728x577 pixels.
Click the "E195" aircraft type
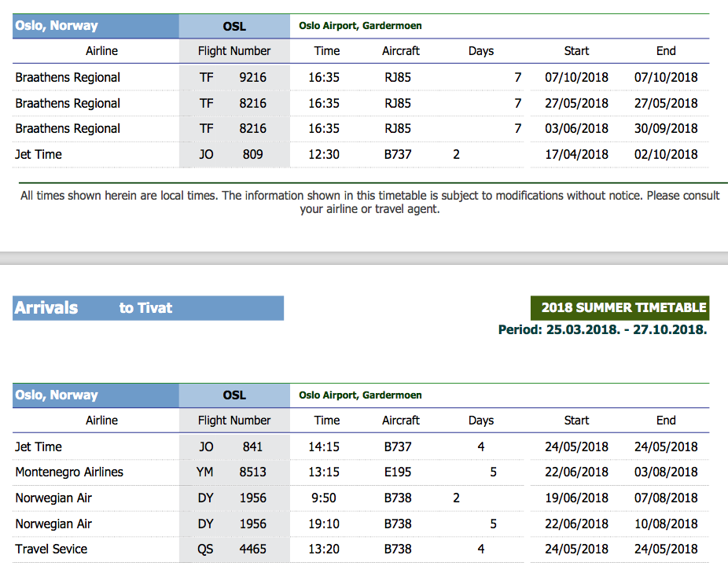pyautogui.click(x=398, y=472)
